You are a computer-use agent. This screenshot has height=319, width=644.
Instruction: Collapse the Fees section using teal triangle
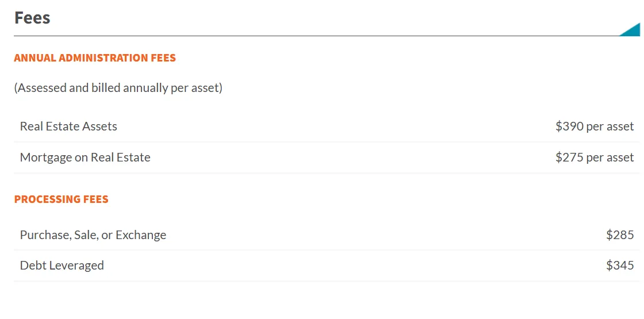click(632, 31)
